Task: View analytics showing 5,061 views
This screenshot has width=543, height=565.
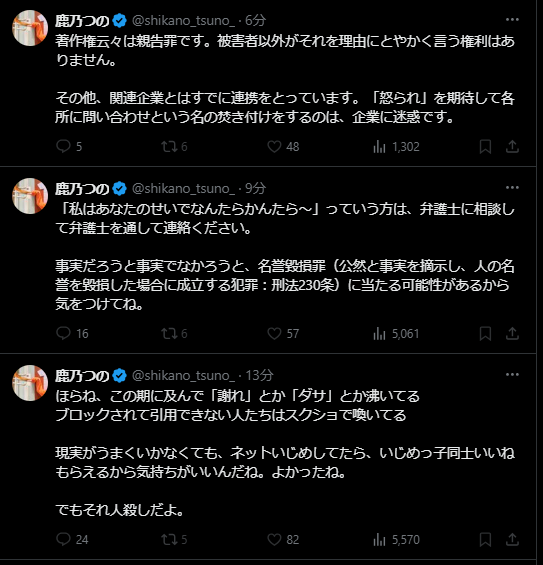Action: [379, 334]
